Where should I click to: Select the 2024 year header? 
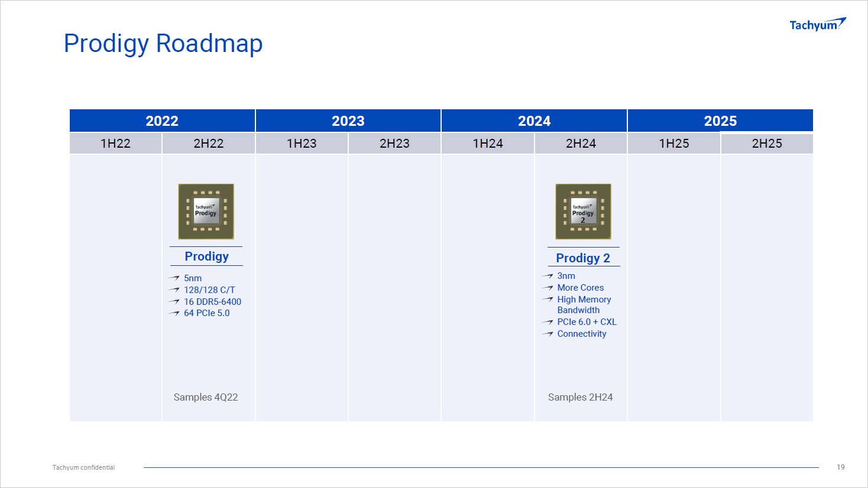(x=534, y=121)
